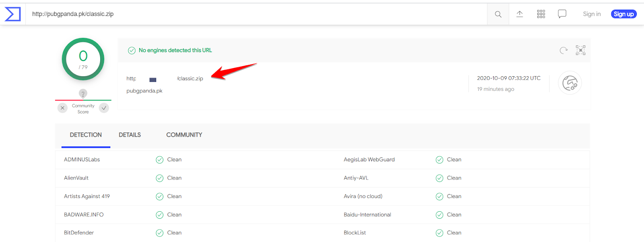Click the green check beside AegisLab WebGuard
644x242 pixels.
(440, 160)
